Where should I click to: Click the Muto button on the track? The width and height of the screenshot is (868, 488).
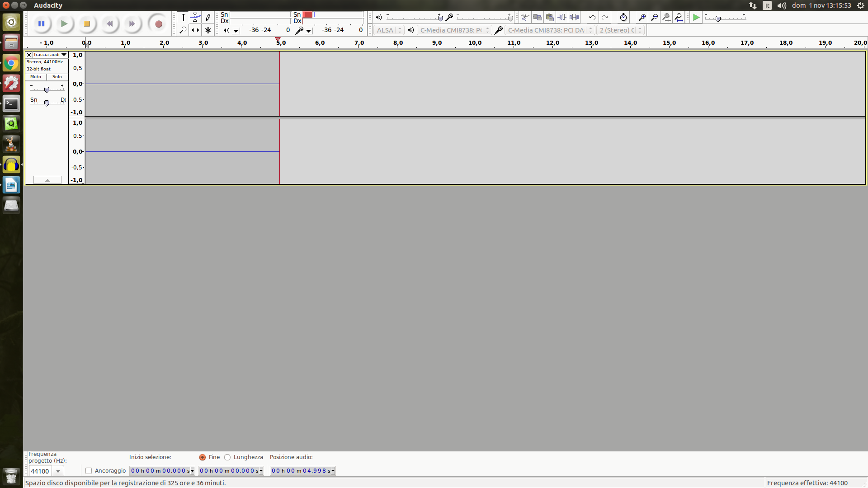[x=36, y=77]
